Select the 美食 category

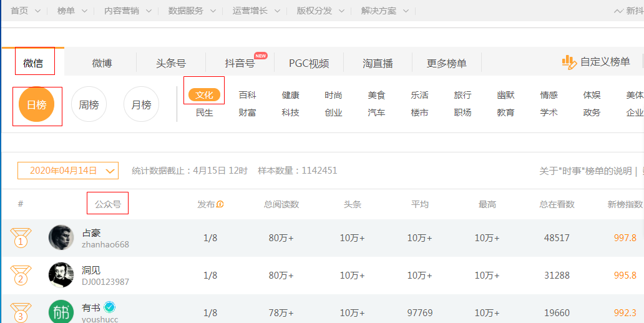376,95
